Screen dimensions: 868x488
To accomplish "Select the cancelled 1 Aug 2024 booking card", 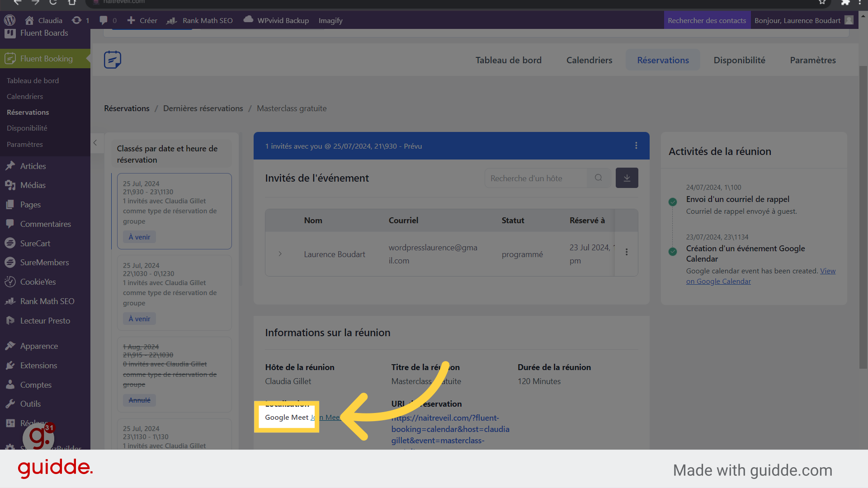I will (x=175, y=374).
